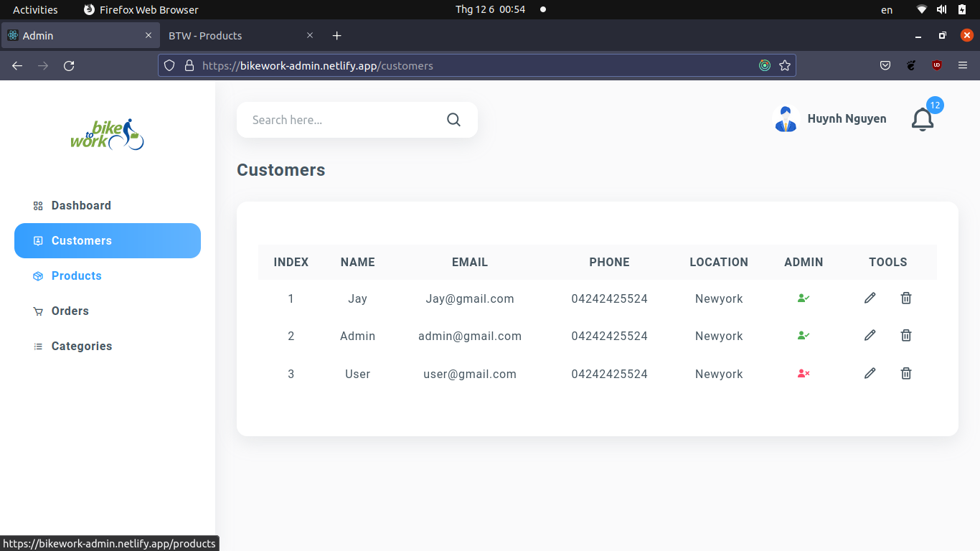This screenshot has width=980, height=551.
Task: Click the Huynh Nguyen profile link
Action: coord(847,118)
